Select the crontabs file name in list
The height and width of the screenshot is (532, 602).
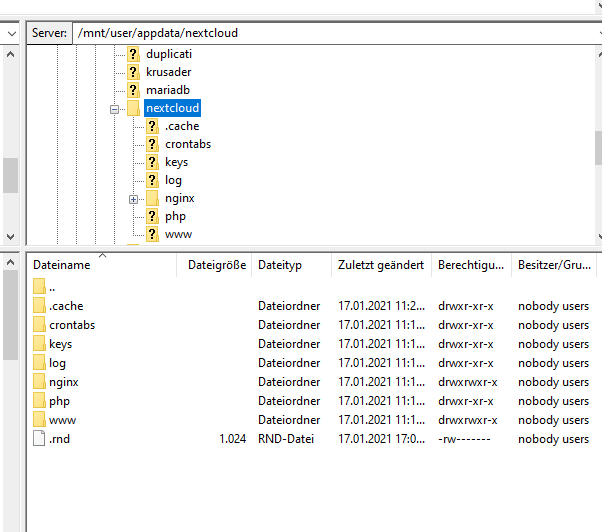(72, 325)
